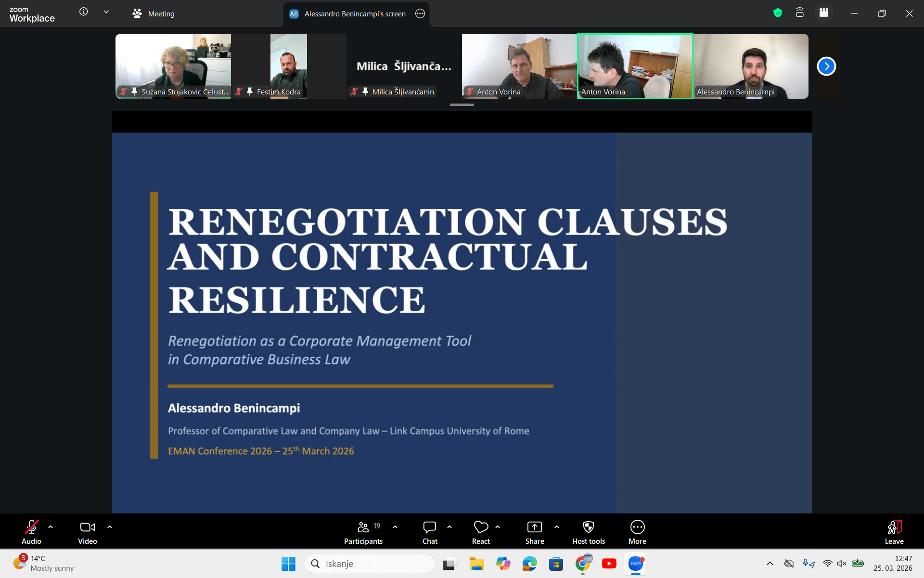924x578 pixels.
Task: Open the meeting information icon
Action: [84, 12]
